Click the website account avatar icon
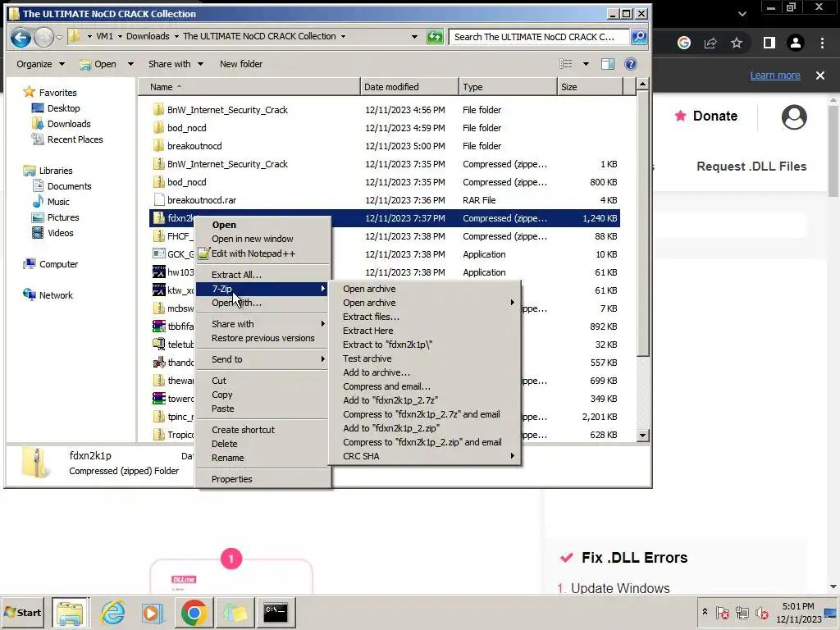This screenshot has width=840, height=630. pos(794,116)
